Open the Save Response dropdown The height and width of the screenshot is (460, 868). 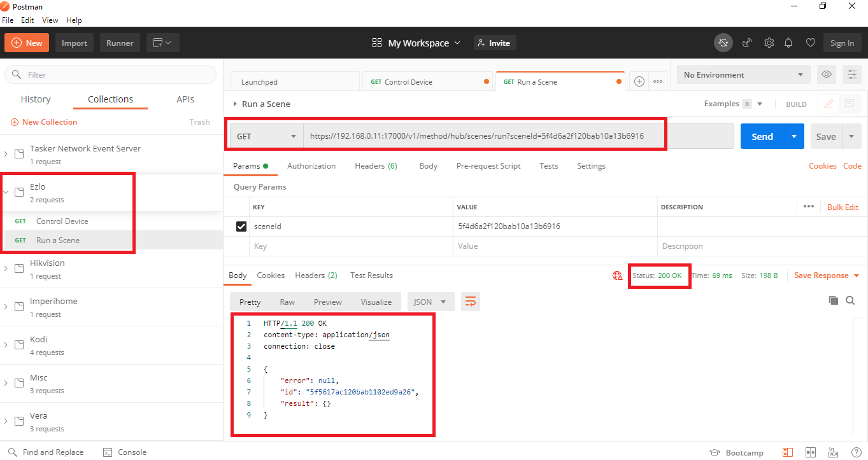(x=827, y=275)
